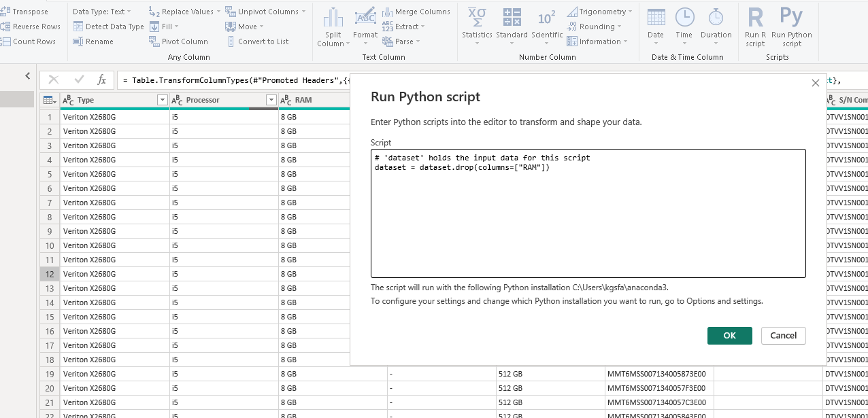Open the Rounding dropdown
The image size is (868, 418).
(x=595, y=27)
